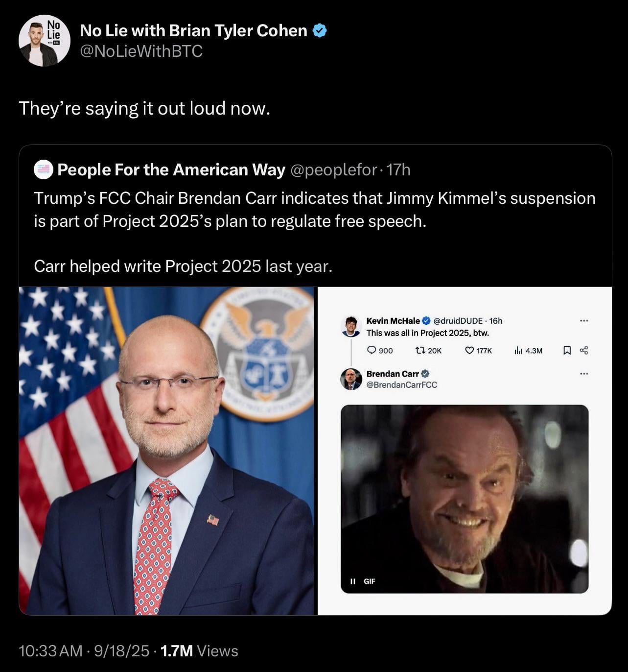
Task: Click the share icon on Kevin McHale's post
Action: click(x=583, y=350)
